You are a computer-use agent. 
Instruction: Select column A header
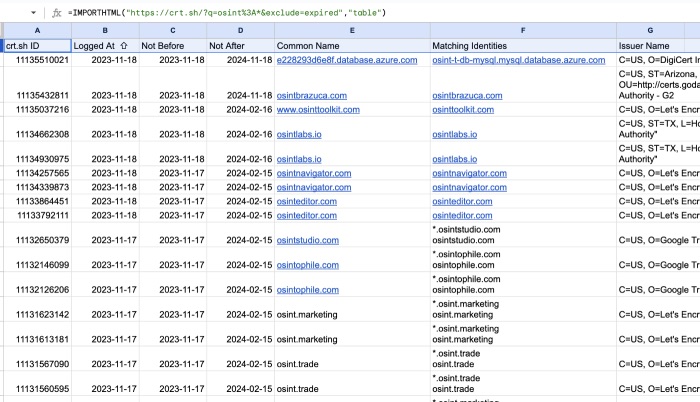pyautogui.click(x=37, y=31)
